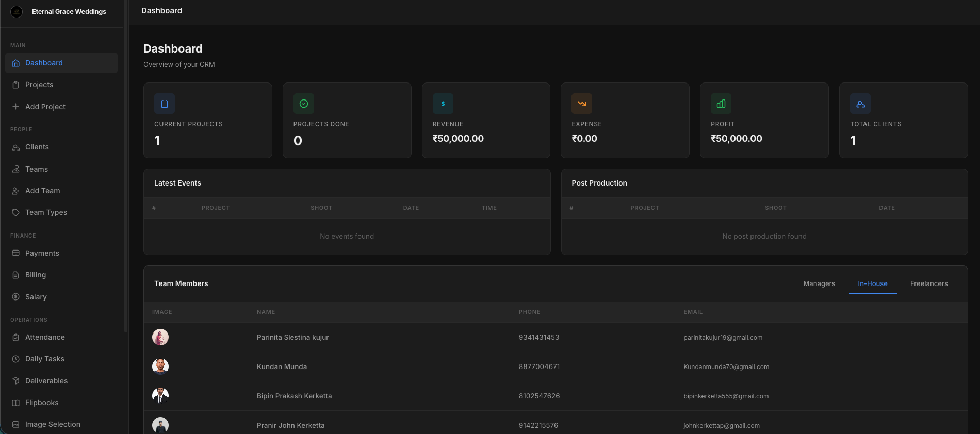Click the Add Project plus icon
Viewport: 980px width, 434px height.
click(15, 107)
